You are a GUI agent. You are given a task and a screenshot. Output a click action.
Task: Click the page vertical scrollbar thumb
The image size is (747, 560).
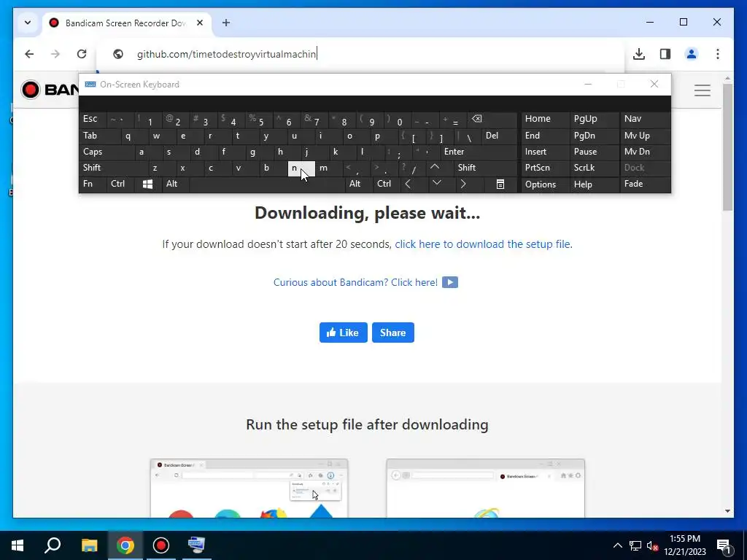(x=727, y=147)
